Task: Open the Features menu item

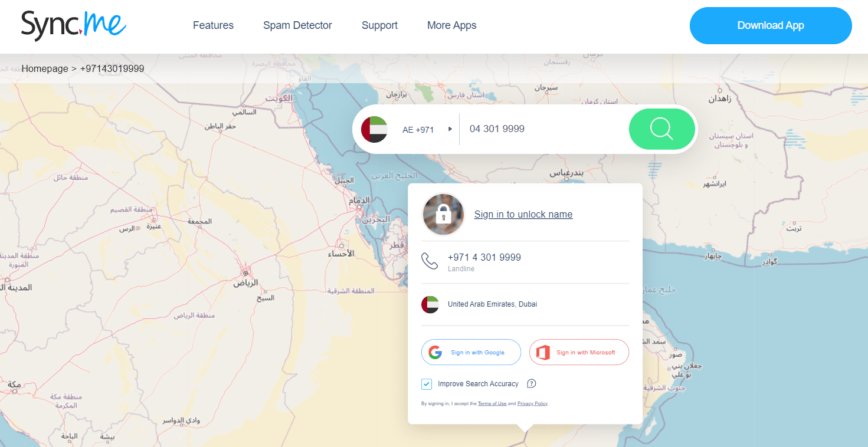Action: tap(213, 25)
